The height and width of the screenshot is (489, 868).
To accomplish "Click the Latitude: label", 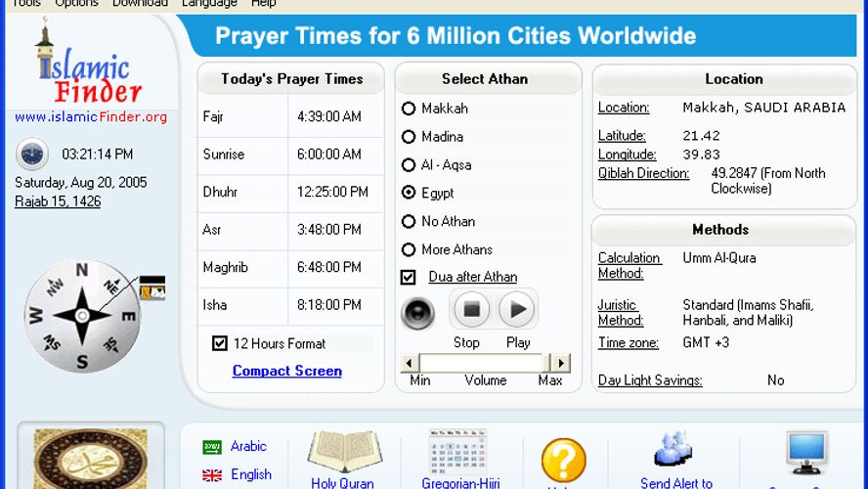I will click(x=622, y=136).
